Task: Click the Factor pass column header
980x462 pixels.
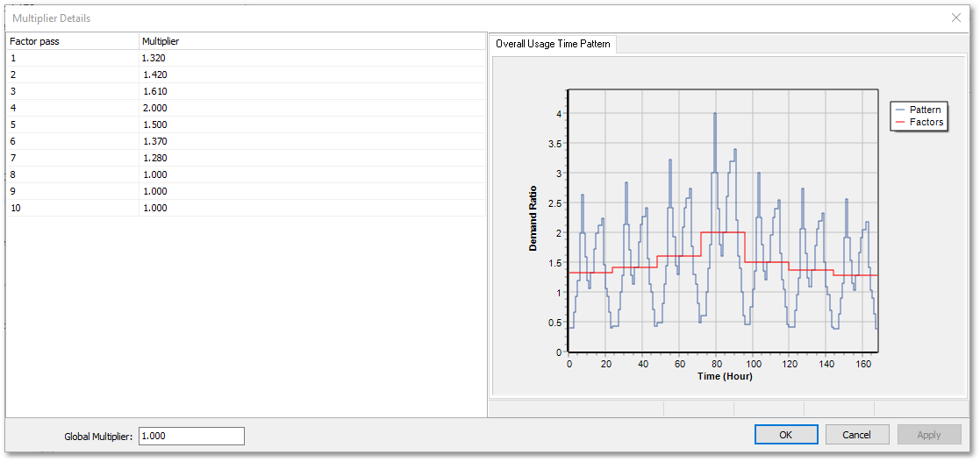Action: click(x=73, y=41)
